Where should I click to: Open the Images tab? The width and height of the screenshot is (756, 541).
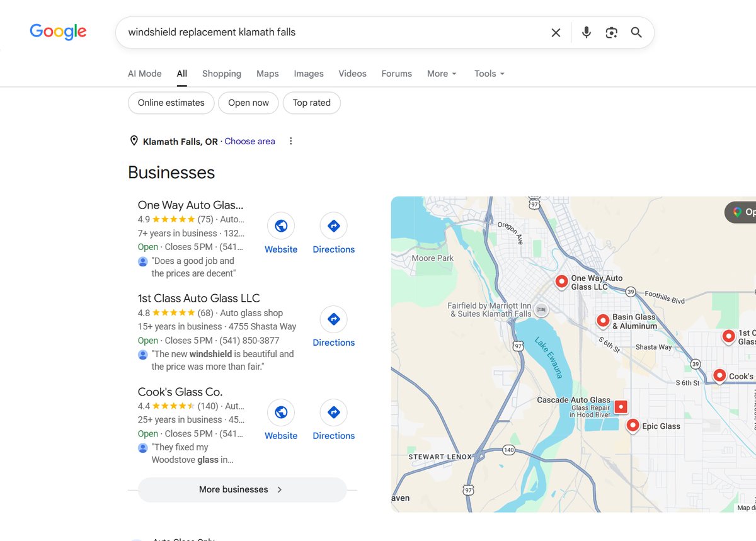[x=309, y=74]
